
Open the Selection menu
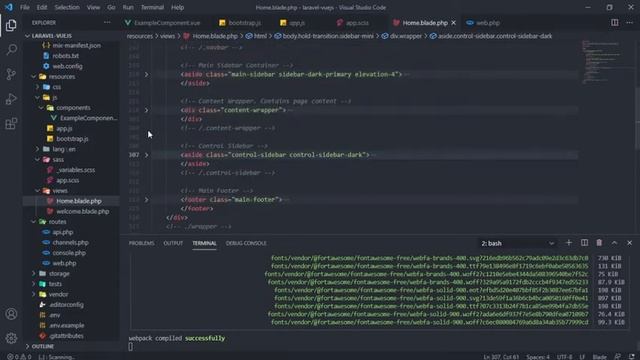click(x=67, y=7)
